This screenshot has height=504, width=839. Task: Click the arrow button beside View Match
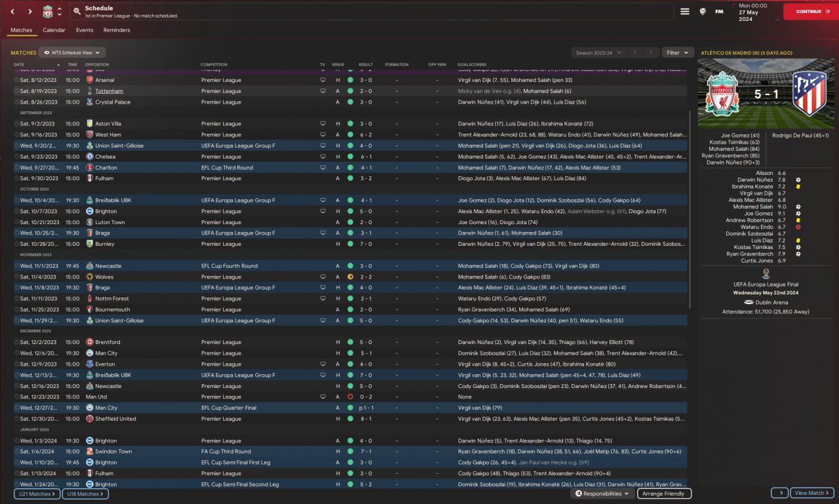[x=779, y=493]
